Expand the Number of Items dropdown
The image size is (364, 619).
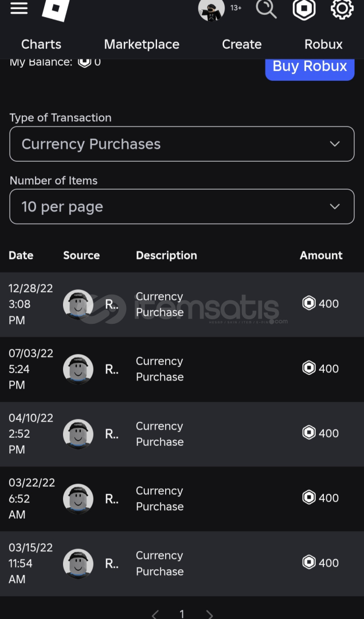182,206
